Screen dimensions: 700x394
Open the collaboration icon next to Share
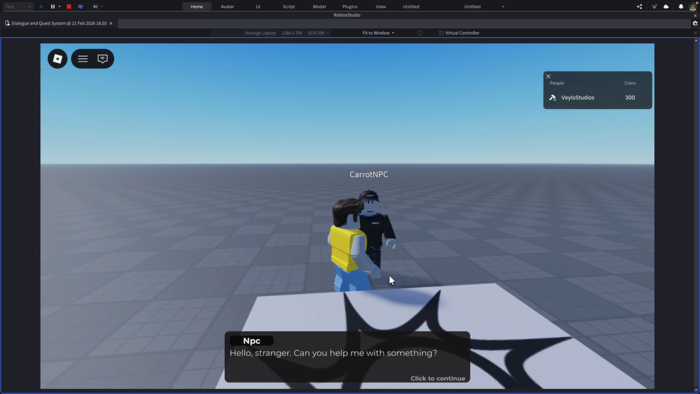(x=654, y=7)
